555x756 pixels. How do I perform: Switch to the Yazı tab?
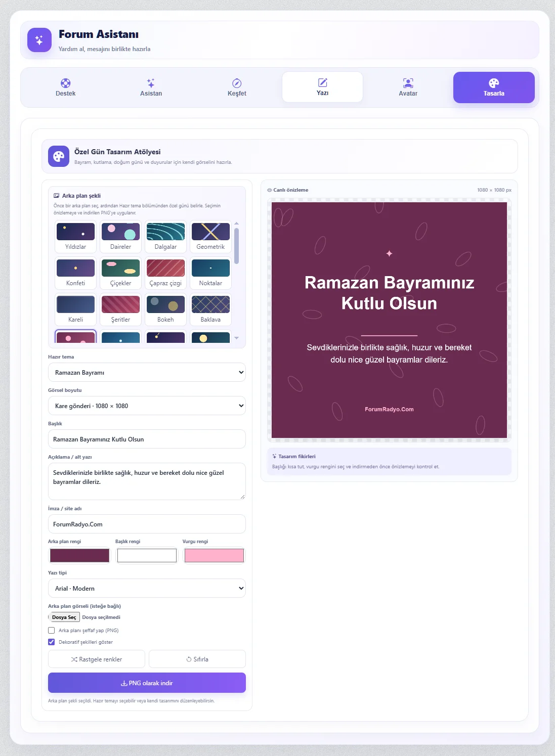click(322, 87)
